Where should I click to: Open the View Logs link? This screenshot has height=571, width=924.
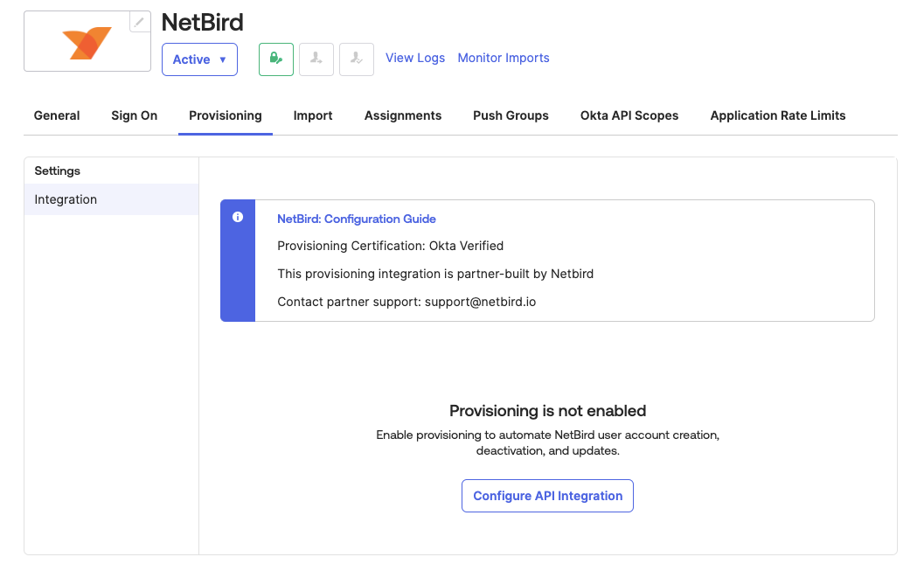[x=415, y=58]
